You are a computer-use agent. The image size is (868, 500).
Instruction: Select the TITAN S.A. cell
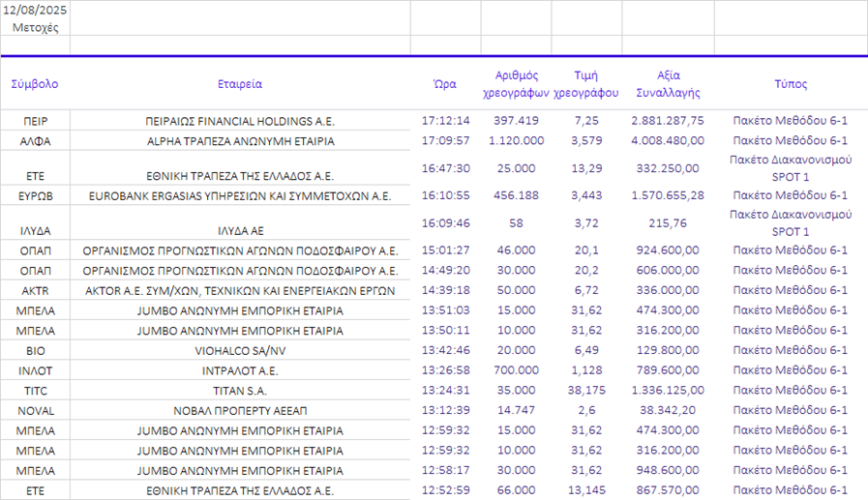240,391
